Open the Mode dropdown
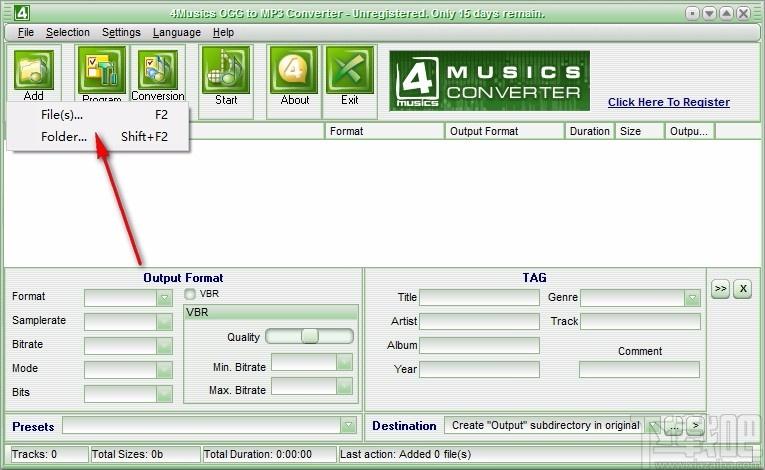 [x=165, y=369]
